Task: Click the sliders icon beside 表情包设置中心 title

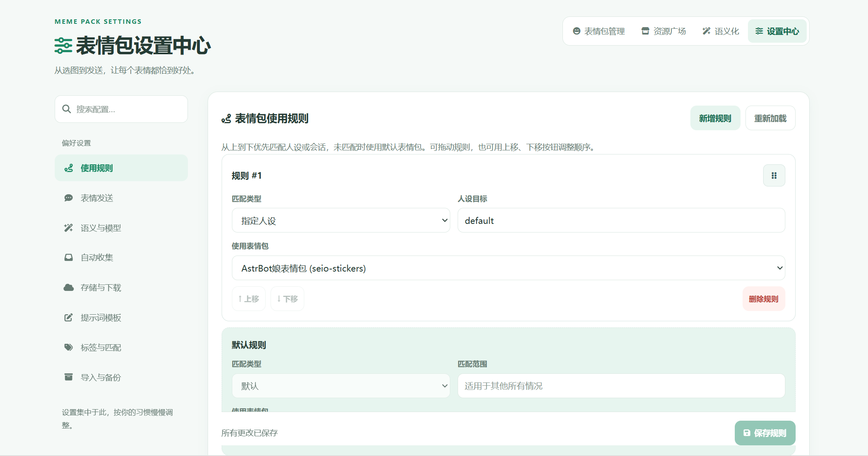Action: [63, 46]
